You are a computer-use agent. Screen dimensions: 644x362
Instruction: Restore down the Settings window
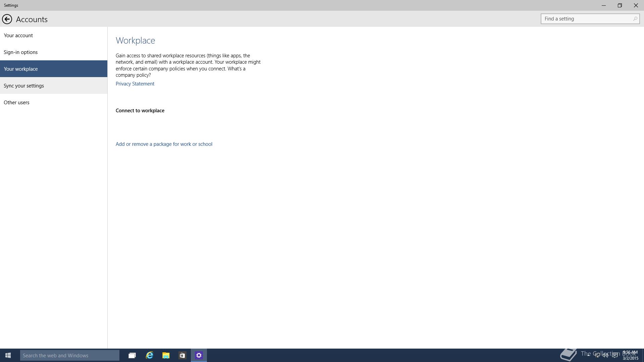pyautogui.click(x=620, y=5)
